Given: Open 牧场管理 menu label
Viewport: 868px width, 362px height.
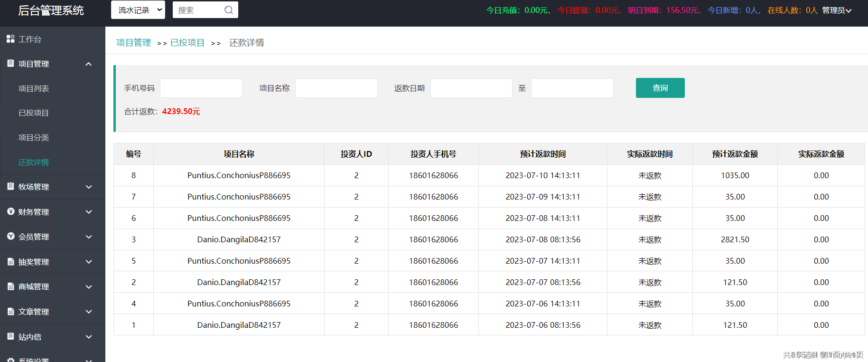Looking at the screenshot, I should click(x=34, y=187).
